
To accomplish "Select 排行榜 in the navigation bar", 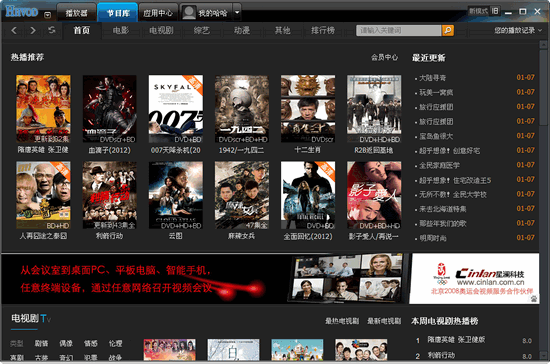I will (x=323, y=31).
